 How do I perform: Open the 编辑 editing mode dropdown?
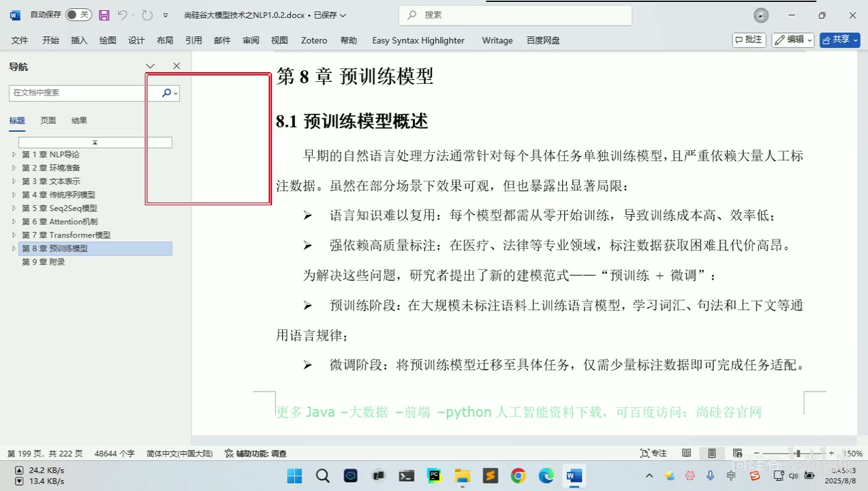[793, 40]
